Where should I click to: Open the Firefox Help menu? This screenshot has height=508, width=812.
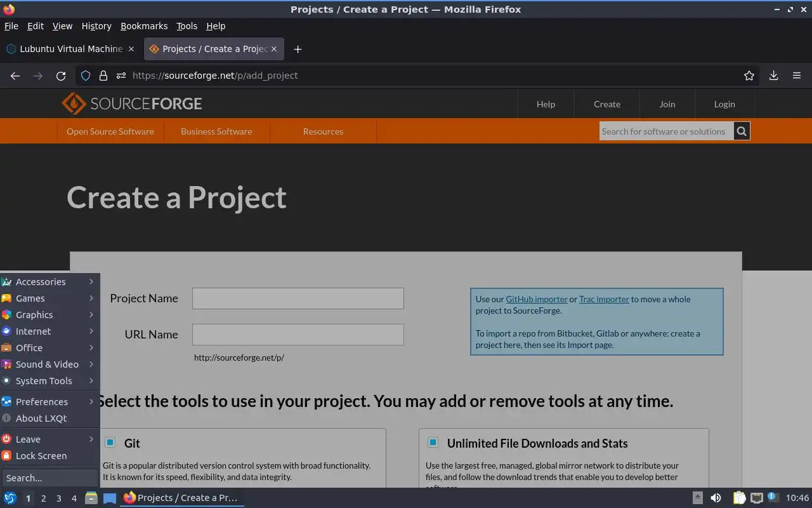pyautogui.click(x=216, y=26)
